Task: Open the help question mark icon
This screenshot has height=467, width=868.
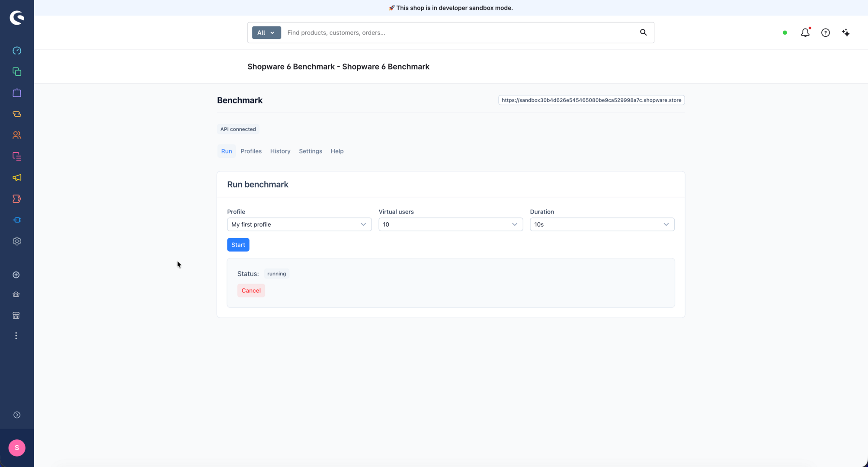Action: click(826, 32)
